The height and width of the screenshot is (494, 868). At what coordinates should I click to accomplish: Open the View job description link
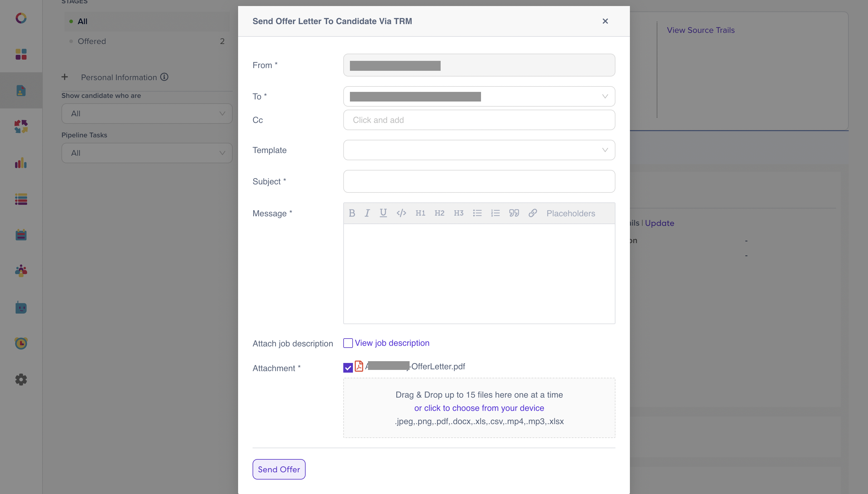pyautogui.click(x=392, y=343)
